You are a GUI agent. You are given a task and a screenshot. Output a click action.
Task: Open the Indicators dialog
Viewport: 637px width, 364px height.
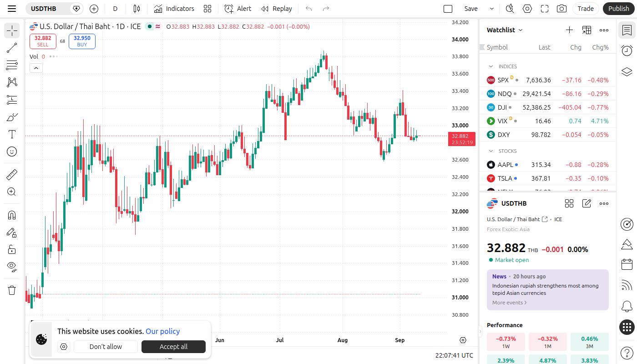point(174,9)
